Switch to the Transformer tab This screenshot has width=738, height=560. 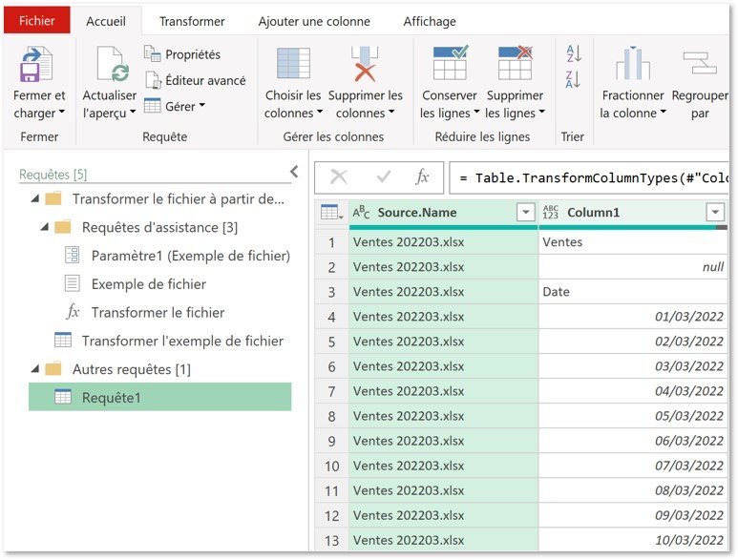click(192, 21)
